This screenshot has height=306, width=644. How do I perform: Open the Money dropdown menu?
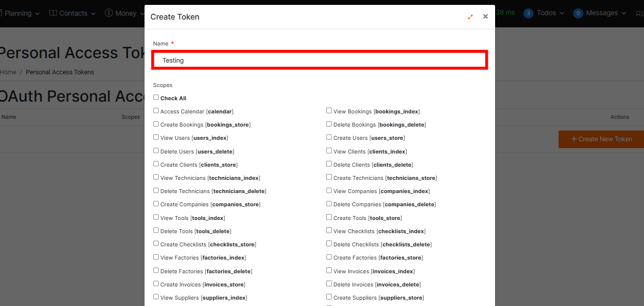(127, 13)
